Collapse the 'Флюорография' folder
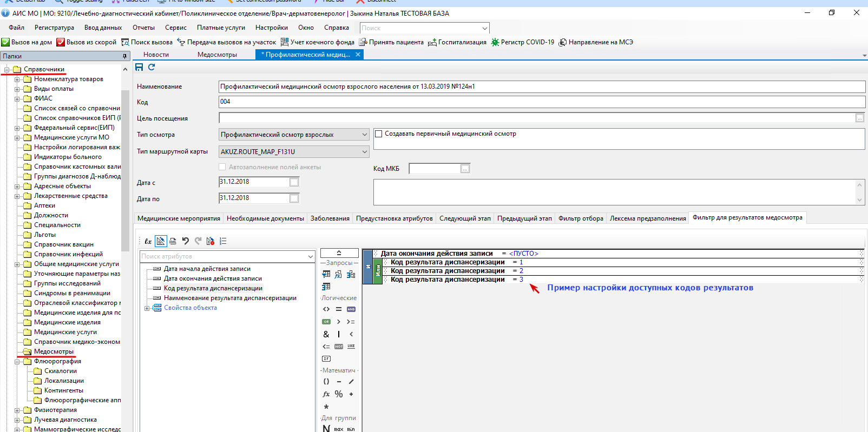This screenshot has height=432, width=868. click(x=17, y=362)
